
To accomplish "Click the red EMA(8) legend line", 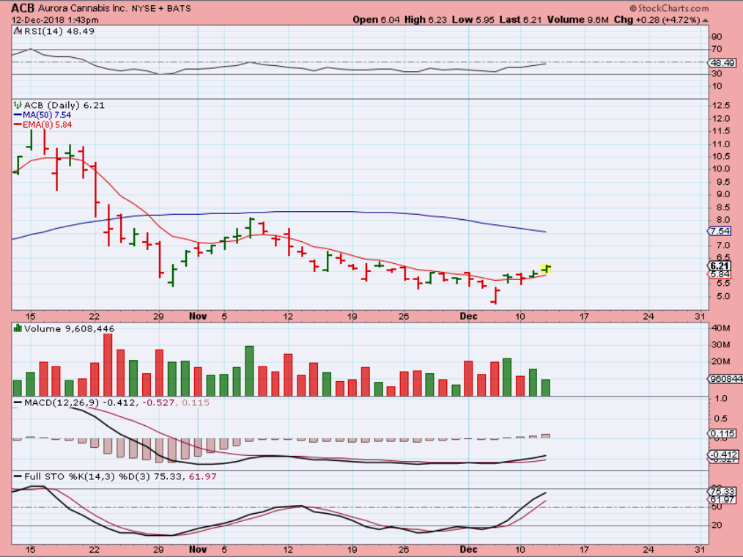I will click(x=18, y=125).
